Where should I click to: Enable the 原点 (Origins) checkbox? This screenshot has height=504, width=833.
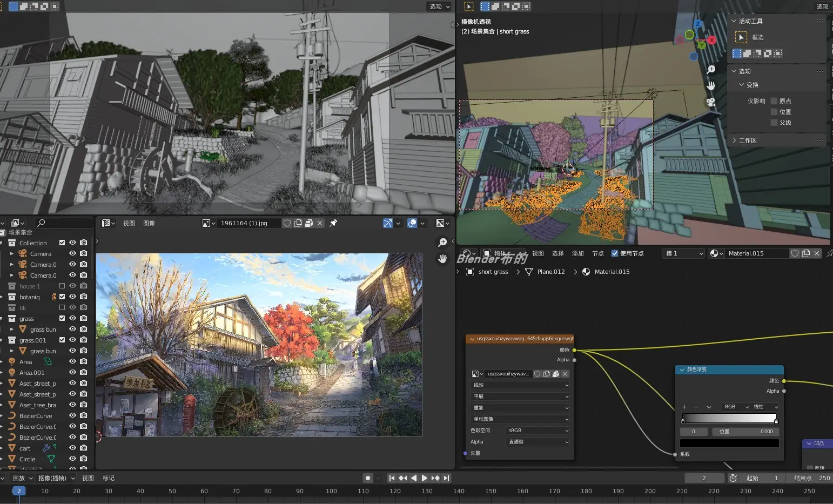(x=774, y=101)
